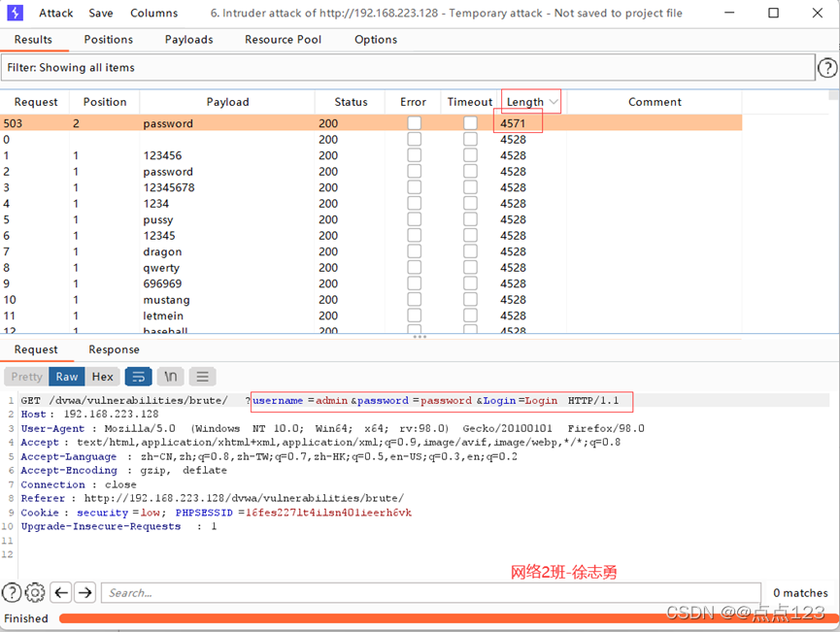840x632 pixels.
Task: Click the Burp Suite lightning logo icon
Action: pos(15,14)
